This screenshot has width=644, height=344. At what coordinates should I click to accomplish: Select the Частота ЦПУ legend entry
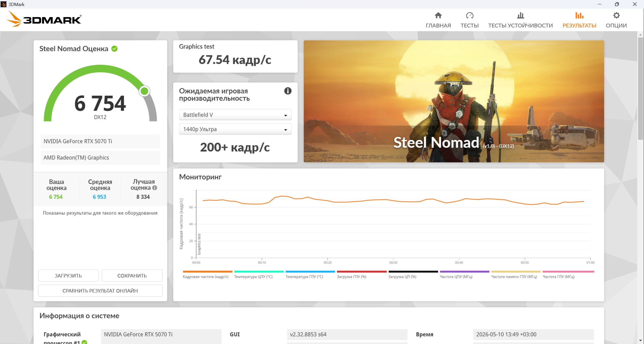pyautogui.click(x=464, y=275)
